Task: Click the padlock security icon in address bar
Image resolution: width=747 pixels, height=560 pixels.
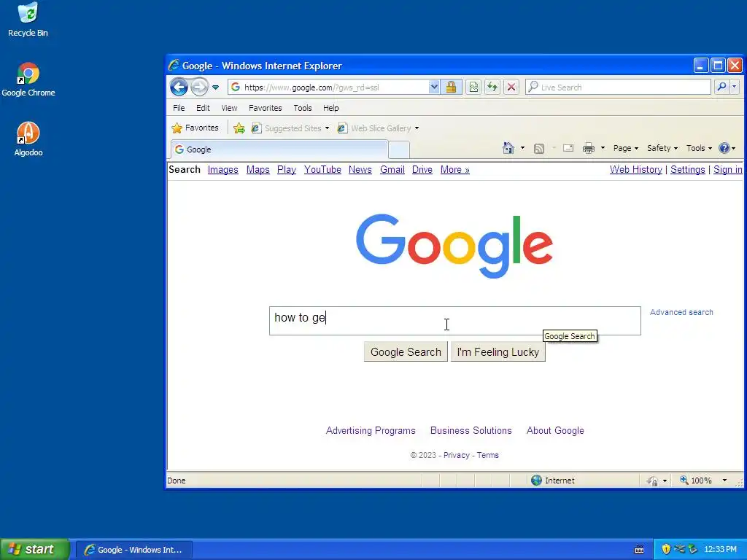Action: [x=451, y=87]
